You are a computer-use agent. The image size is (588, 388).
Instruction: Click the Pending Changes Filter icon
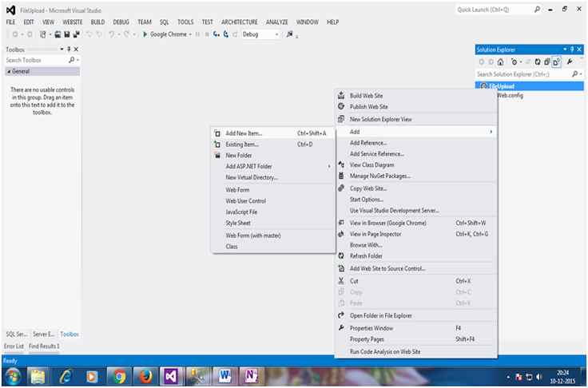(x=514, y=61)
